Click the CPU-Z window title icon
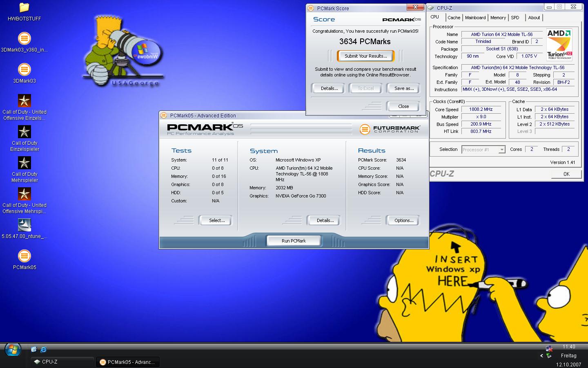The image size is (588, 368). point(430,8)
